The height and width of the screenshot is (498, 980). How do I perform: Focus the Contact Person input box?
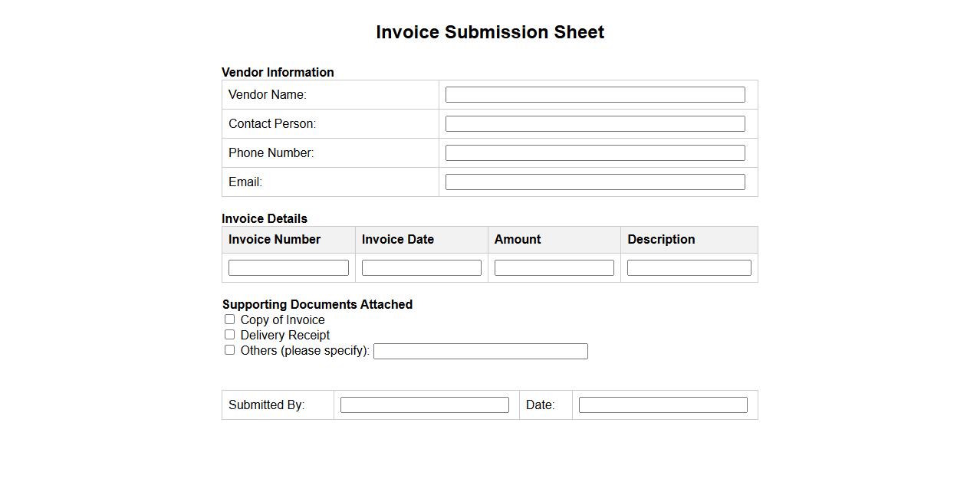pyautogui.click(x=594, y=123)
